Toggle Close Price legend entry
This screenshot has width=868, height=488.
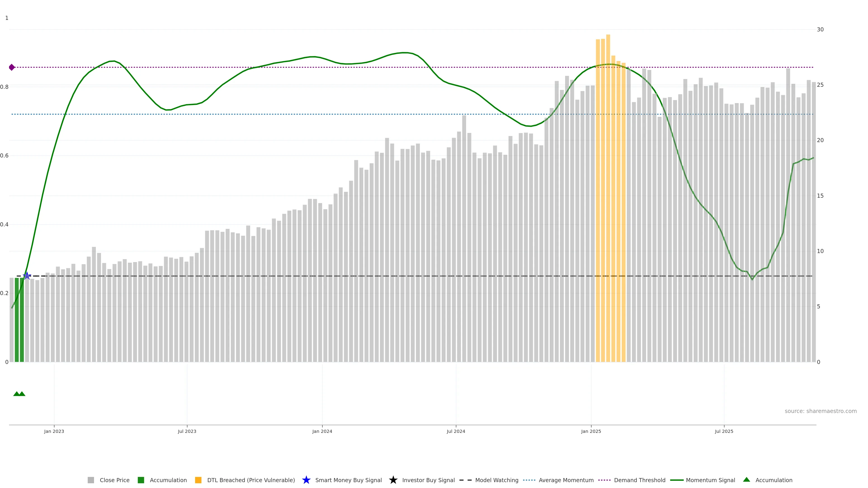(114, 480)
